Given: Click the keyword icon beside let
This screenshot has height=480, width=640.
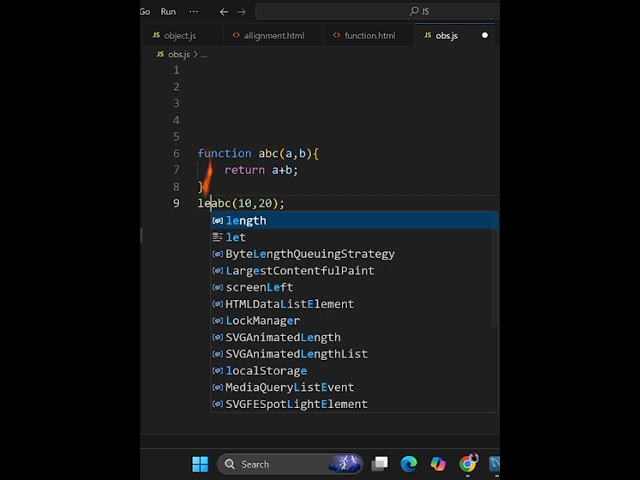Looking at the screenshot, I should (218, 237).
